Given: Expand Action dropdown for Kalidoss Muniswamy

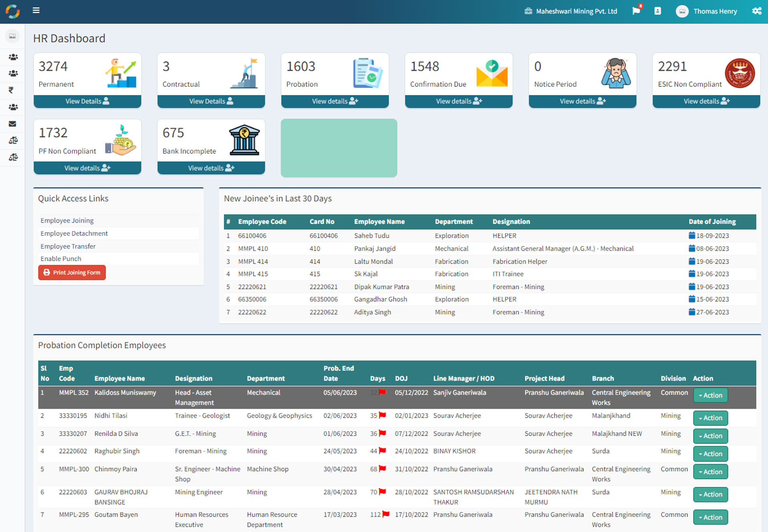Looking at the screenshot, I should [710, 395].
